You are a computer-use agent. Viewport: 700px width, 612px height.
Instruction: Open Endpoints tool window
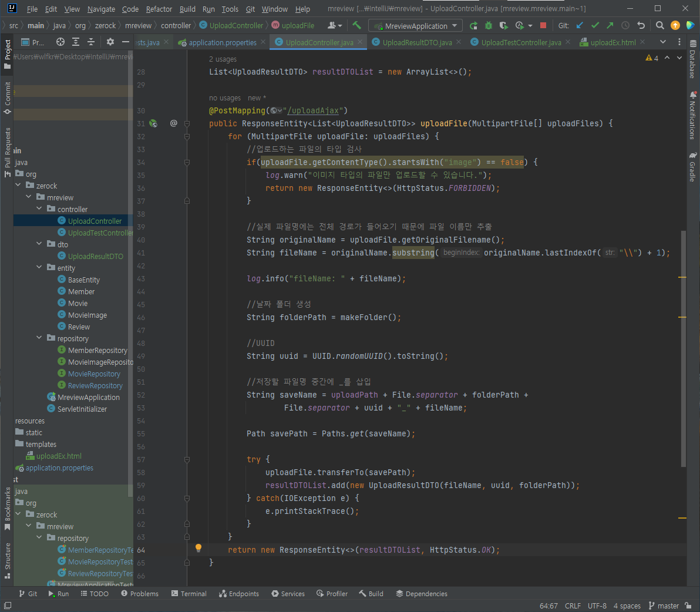point(239,594)
